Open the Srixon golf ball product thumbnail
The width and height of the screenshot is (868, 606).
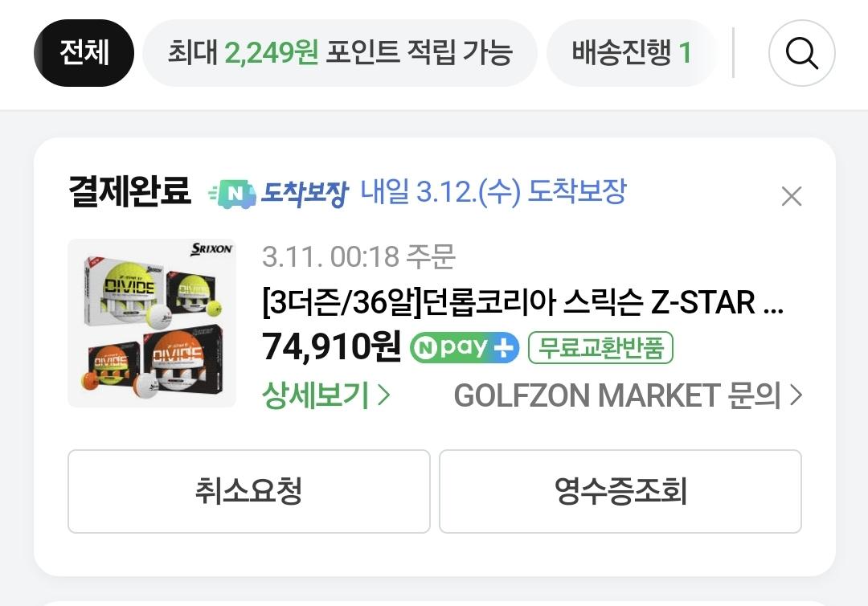[152, 323]
